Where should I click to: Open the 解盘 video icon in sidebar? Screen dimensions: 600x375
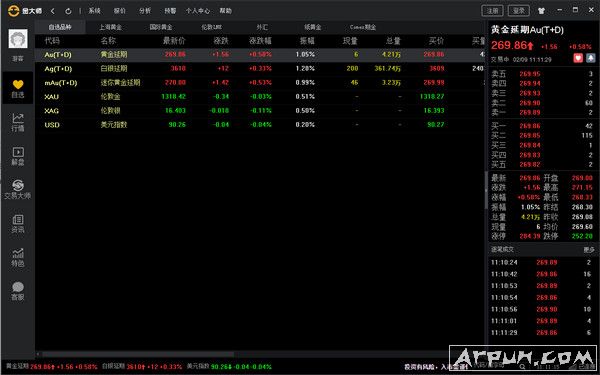pos(18,156)
